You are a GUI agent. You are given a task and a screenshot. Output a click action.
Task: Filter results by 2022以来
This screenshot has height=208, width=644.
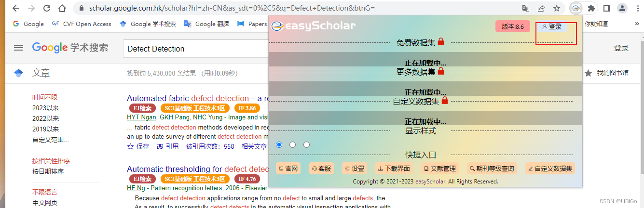coord(45,118)
